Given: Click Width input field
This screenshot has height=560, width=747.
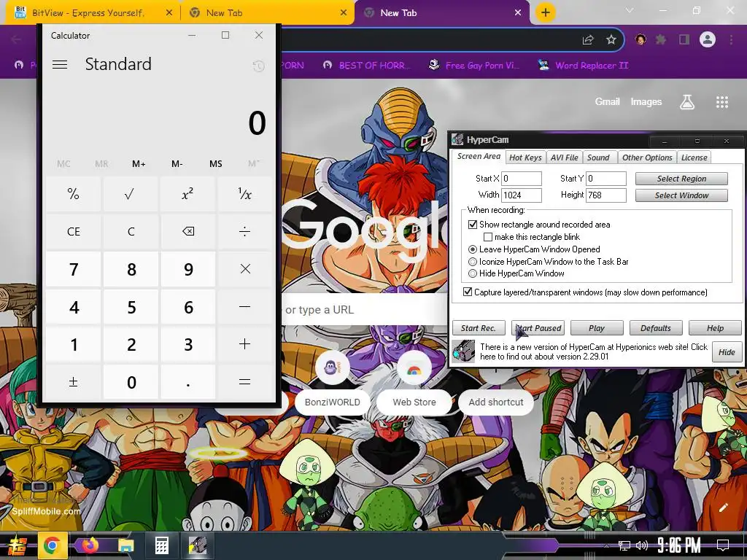Looking at the screenshot, I should pyautogui.click(x=521, y=195).
